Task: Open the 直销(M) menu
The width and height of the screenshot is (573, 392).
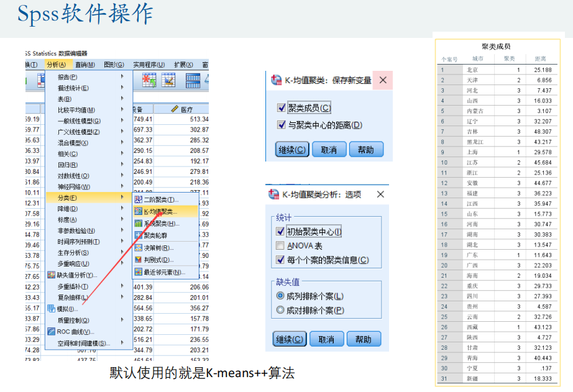Action: [85, 65]
